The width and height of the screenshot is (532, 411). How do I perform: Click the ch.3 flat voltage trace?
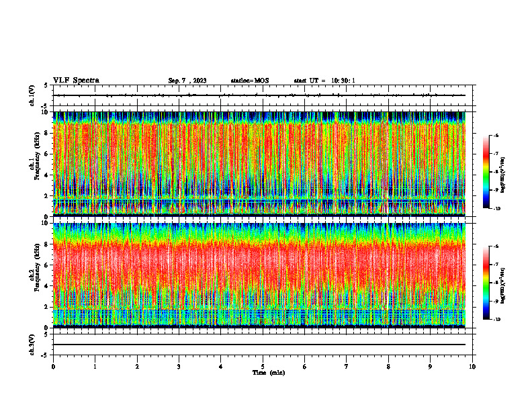(x=259, y=345)
